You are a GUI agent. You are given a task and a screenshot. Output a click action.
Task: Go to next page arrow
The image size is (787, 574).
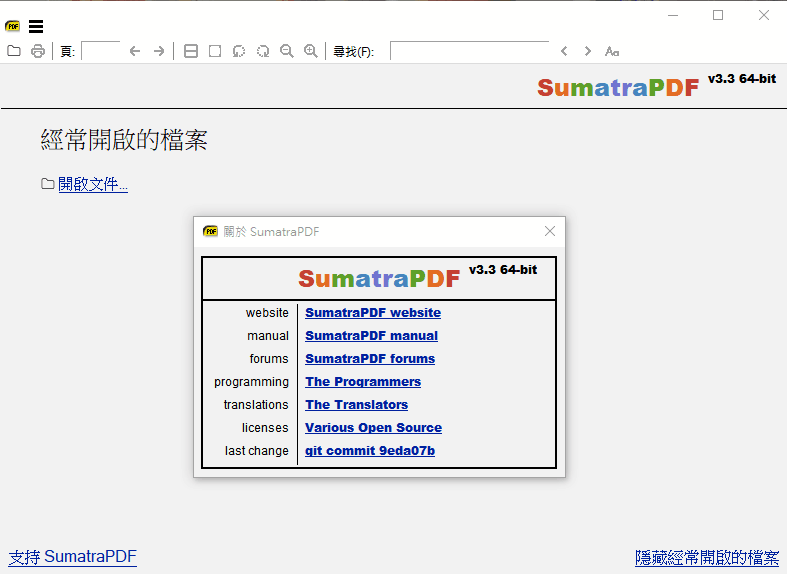pyautogui.click(x=159, y=51)
